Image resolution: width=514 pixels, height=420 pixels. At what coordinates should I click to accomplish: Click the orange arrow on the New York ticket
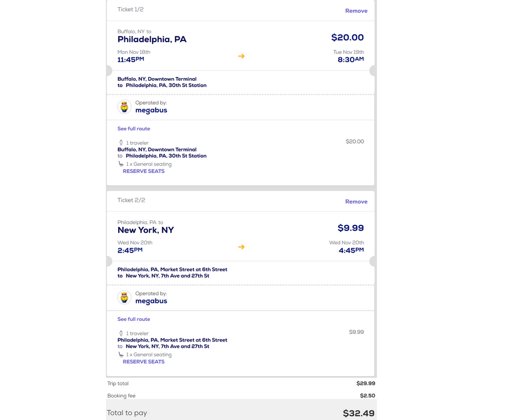click(x=241, y=247)
